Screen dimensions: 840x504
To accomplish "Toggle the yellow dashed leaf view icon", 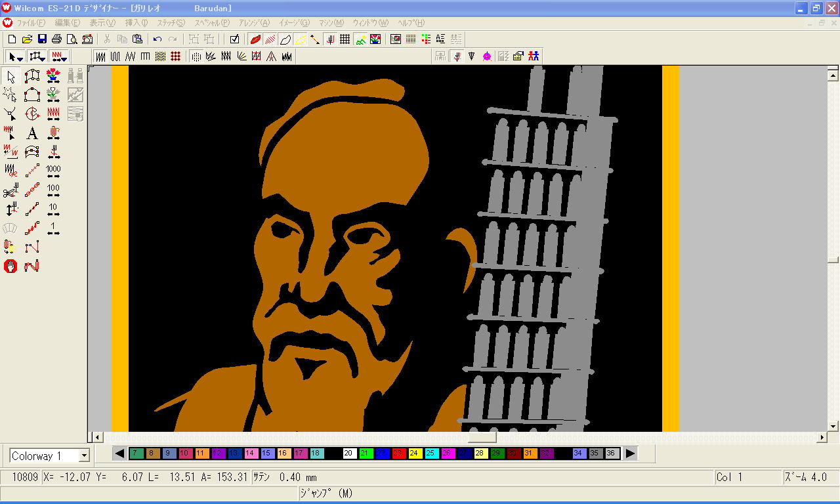I will click(x=301, y=39).
